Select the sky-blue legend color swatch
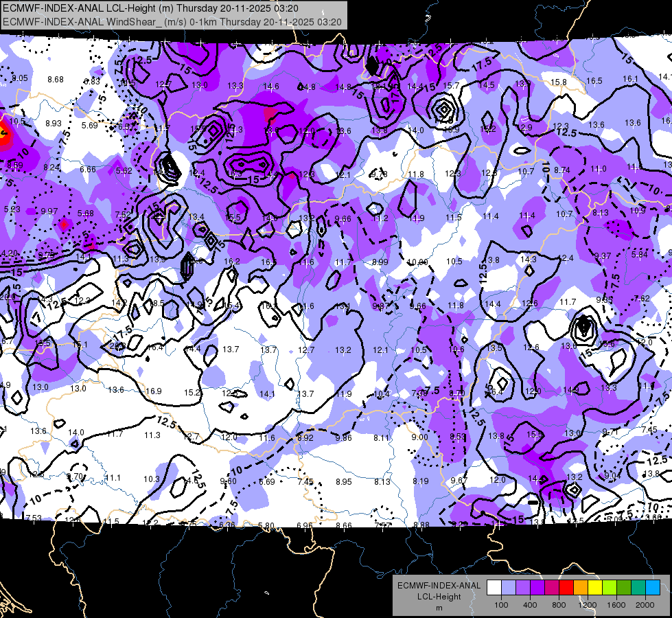Screen dimensions: 672x618 653,588
